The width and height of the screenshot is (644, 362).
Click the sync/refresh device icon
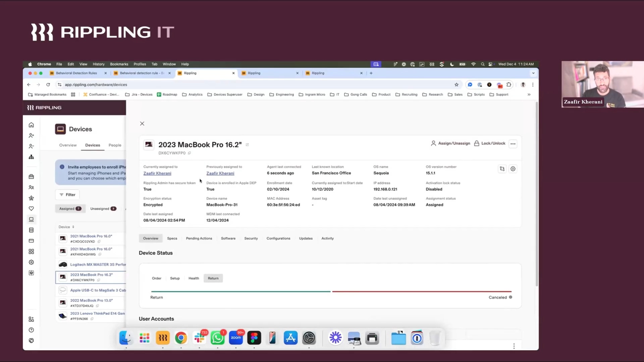[x=502, y=169]
